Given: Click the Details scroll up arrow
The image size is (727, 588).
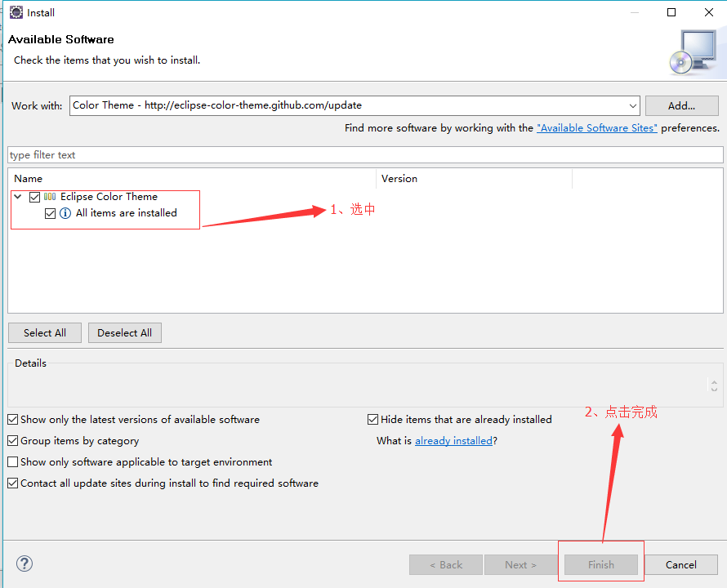Looking at the screenshot, I should click(714, 382).
